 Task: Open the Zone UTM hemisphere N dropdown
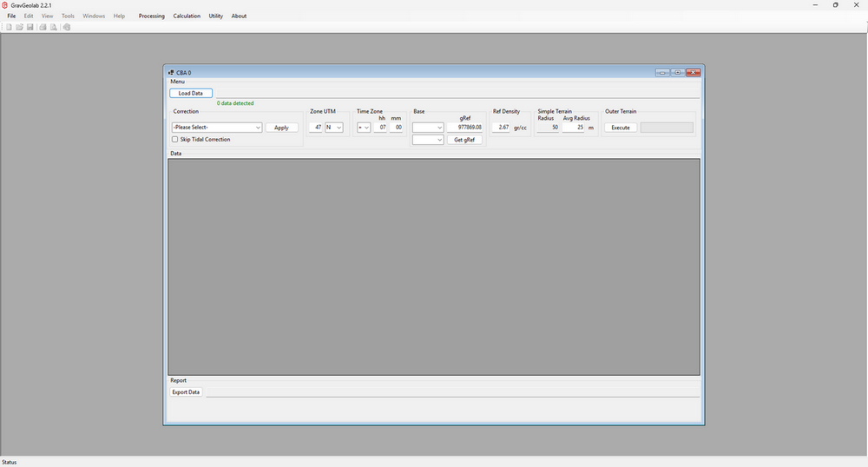pos(334,128)
